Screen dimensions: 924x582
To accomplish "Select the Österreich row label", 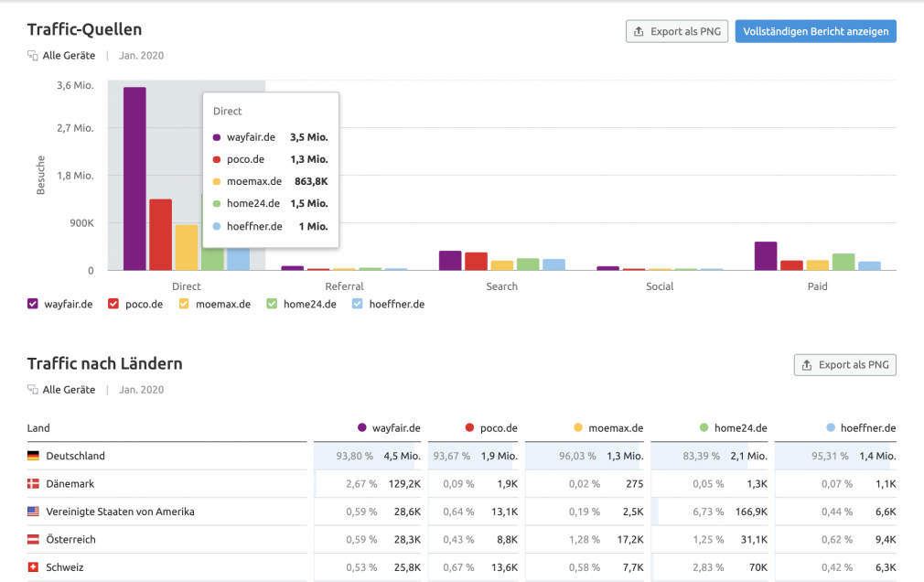I will click(70, 539).
